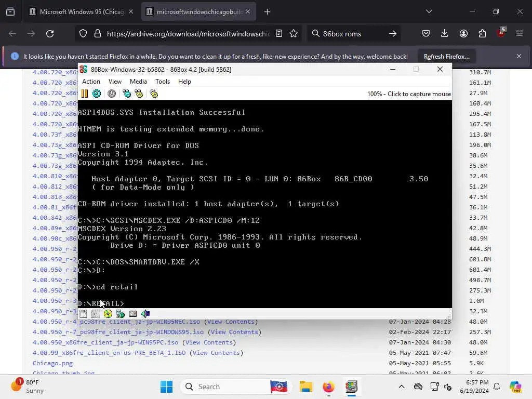Open the weather widget showing 80°F Sunny
Screen dimensions: 532x399
coord(28,387)
